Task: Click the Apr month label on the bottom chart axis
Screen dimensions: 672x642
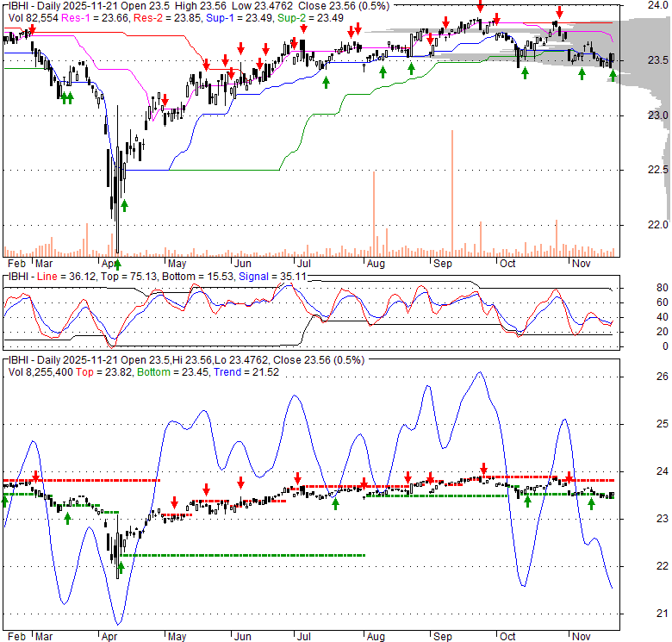Action: [x=110, y=635]
